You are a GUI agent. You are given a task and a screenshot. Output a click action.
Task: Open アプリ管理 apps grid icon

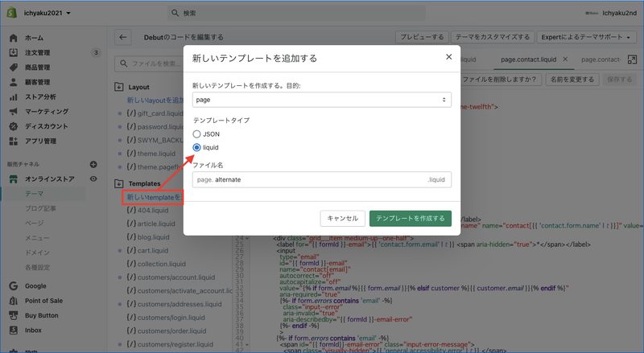click(13, 142)
